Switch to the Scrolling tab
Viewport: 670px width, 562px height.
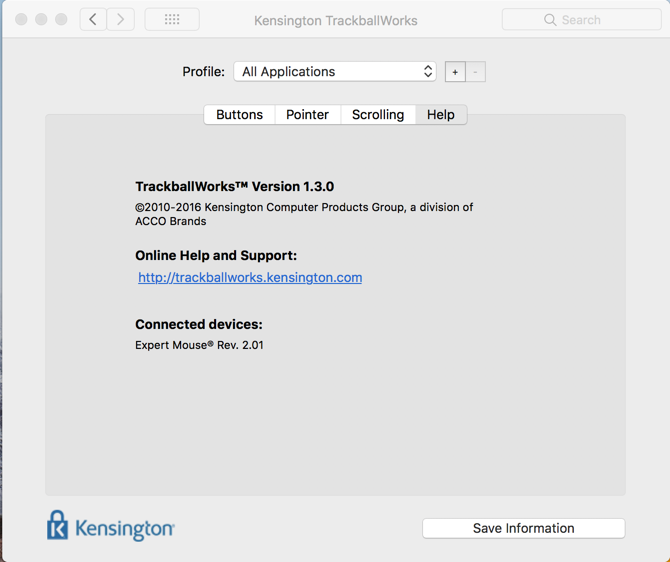378,115
